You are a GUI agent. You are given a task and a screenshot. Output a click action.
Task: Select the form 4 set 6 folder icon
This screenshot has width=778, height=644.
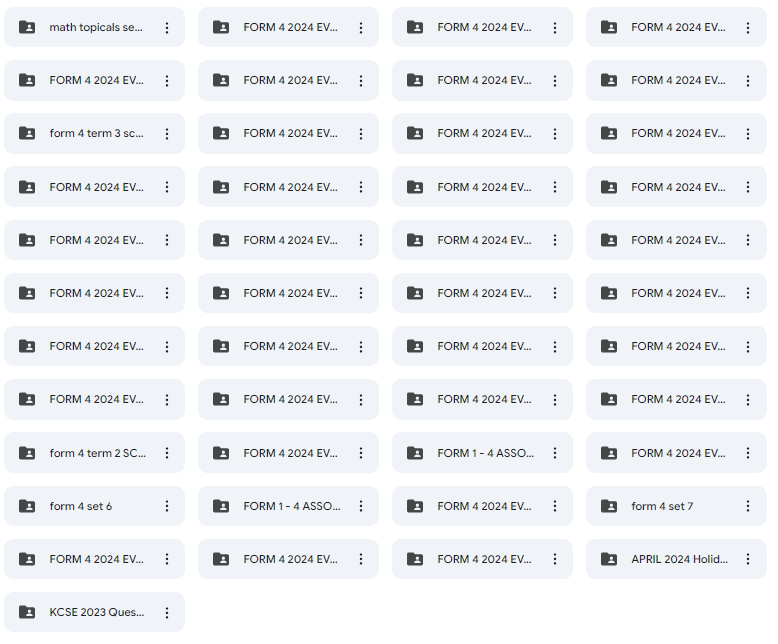(27, 506)
